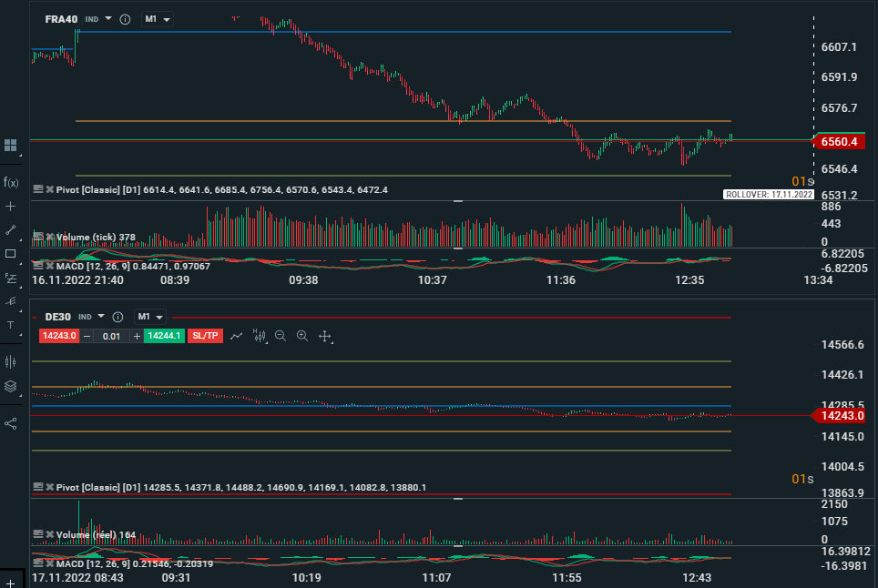Open the FRA40 M1 timeframe dropdown
The image size is (878, 588).
(x=157, y=19)
